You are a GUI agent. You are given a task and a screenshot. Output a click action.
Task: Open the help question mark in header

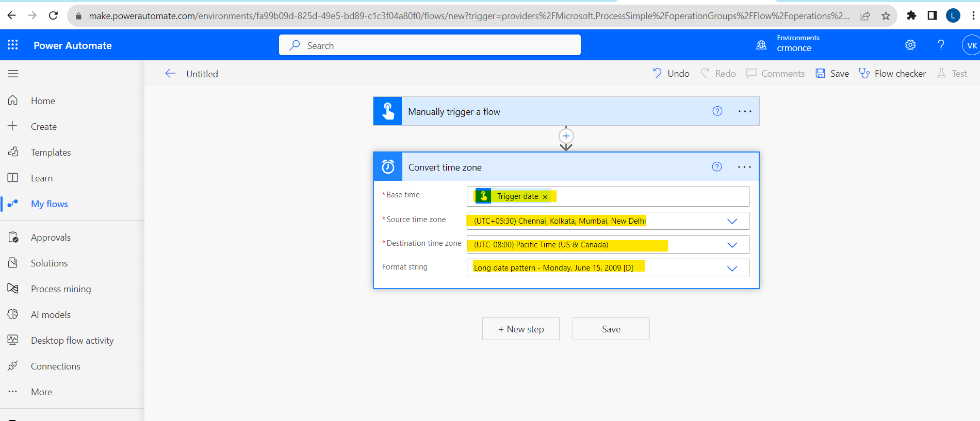941,45
